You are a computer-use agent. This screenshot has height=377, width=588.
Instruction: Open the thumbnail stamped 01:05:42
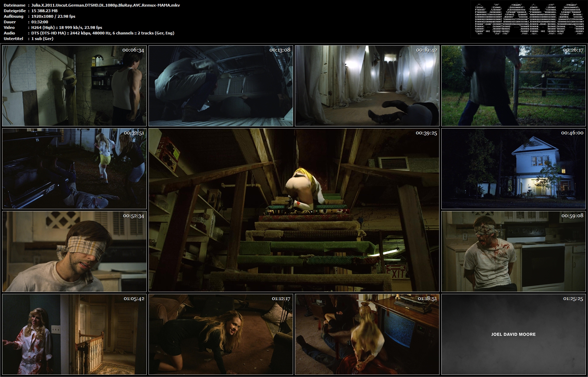pyautogui.click(x=74, y=334)
